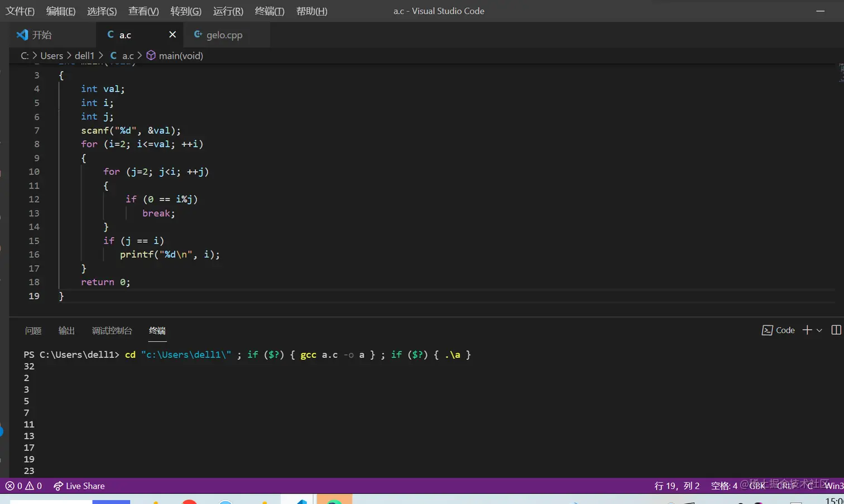The image size is (844, 504).
Task: Select the 终端 panel tab
Action: 157,331
